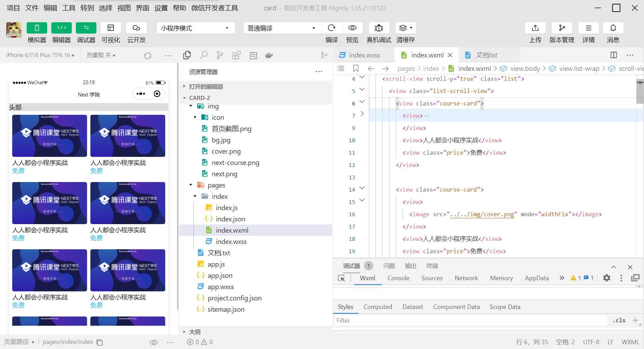This screenshot has width=644, height=349.
Task: Close the index.wxml editor tab
Action: click(450, 55)
